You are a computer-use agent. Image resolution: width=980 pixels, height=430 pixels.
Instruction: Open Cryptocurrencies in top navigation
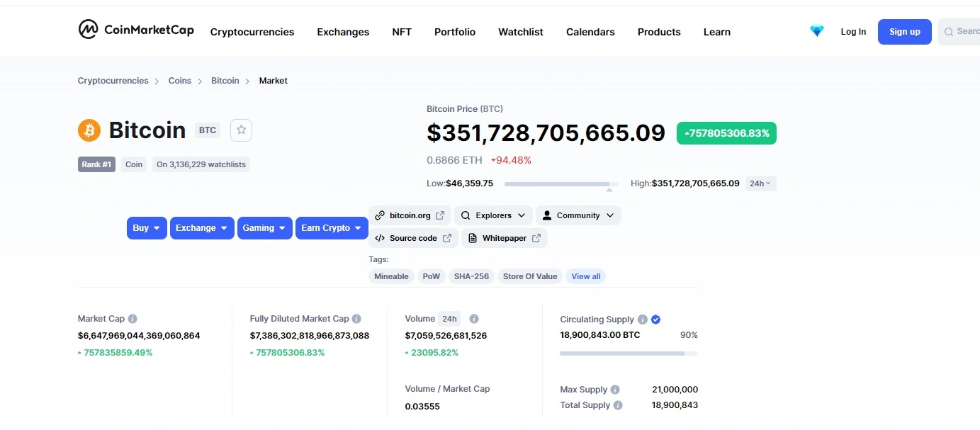click(x=252, y=32)
